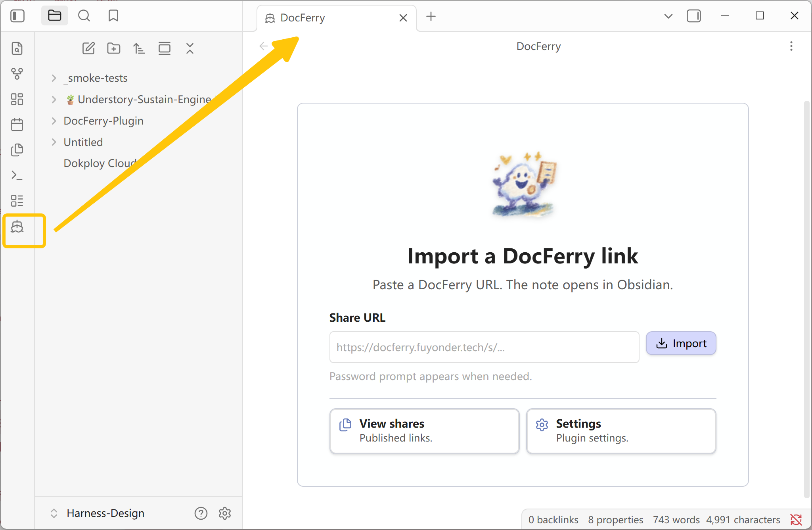The height and width of the screenshot is (530, 812).
Task: Open Obsidian settings gear
Action: point(225,513)
